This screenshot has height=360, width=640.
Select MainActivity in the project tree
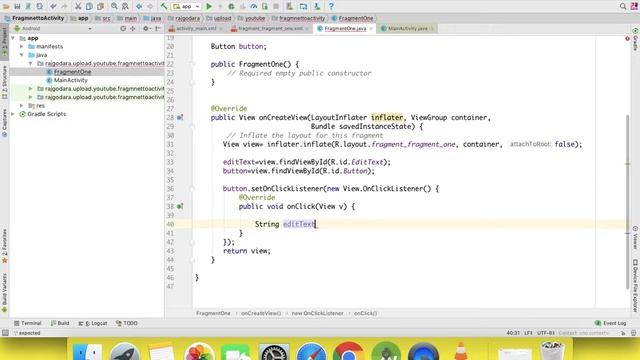[71, 80]
